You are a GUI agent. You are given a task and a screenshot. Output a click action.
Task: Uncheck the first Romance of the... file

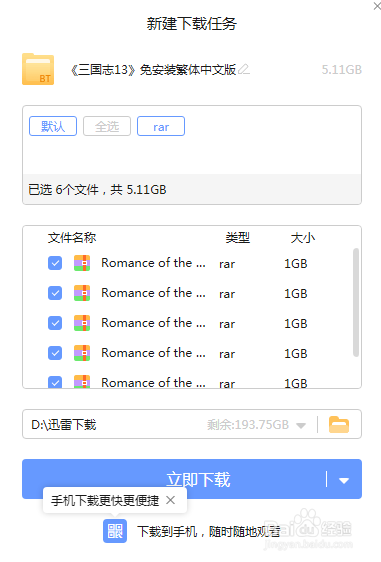pos(55,263)
